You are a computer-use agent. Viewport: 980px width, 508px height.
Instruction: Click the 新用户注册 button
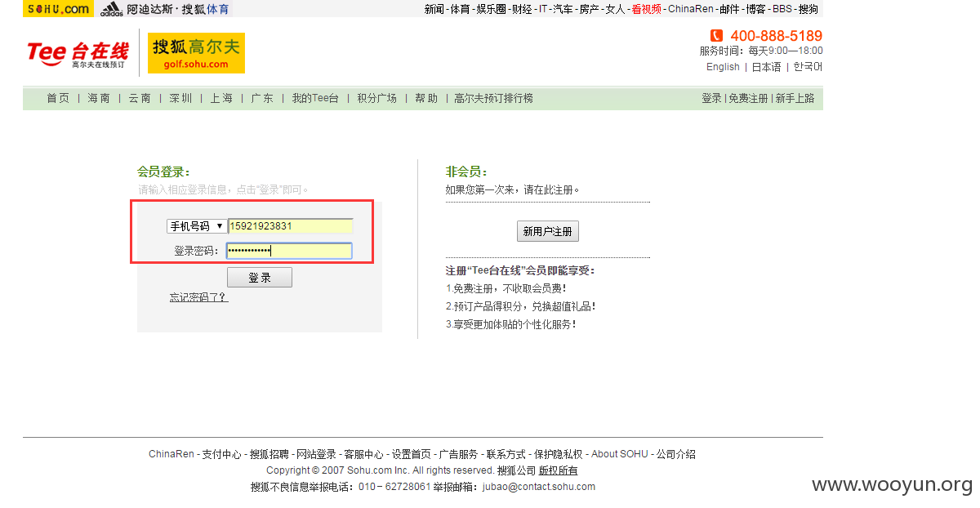click(548, 232)
